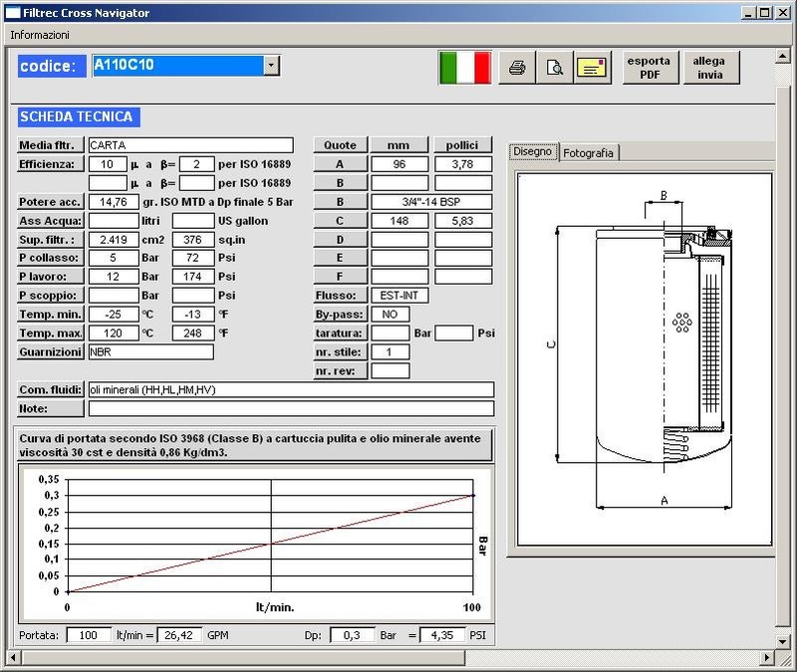797x672 pixels.
Task: Open print preview with magnifier page icon
Action: coord(555,68)
